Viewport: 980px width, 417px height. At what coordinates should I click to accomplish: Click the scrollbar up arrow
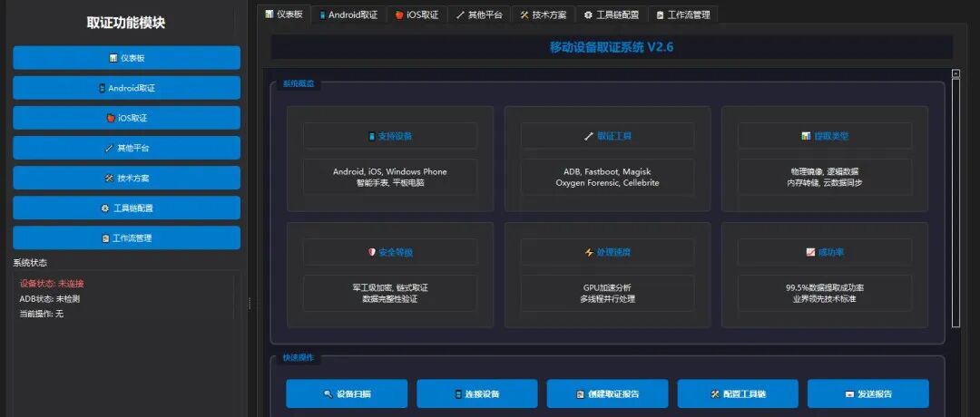point(955,73)
